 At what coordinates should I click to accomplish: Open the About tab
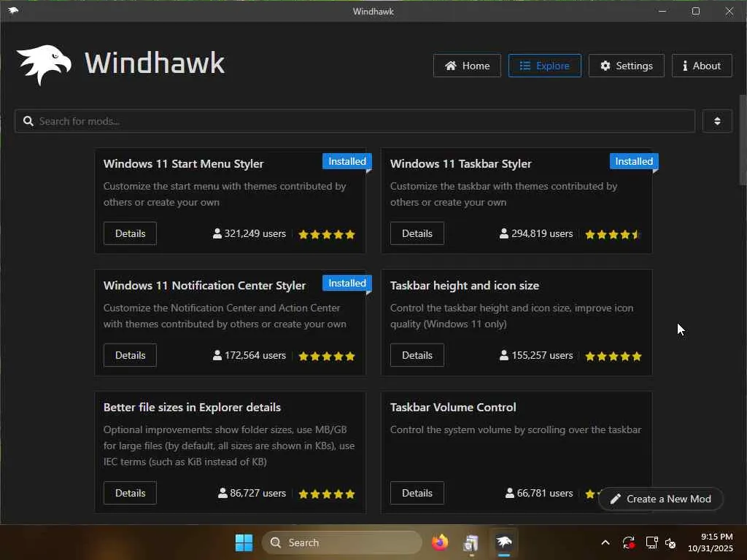click(702, 66)
